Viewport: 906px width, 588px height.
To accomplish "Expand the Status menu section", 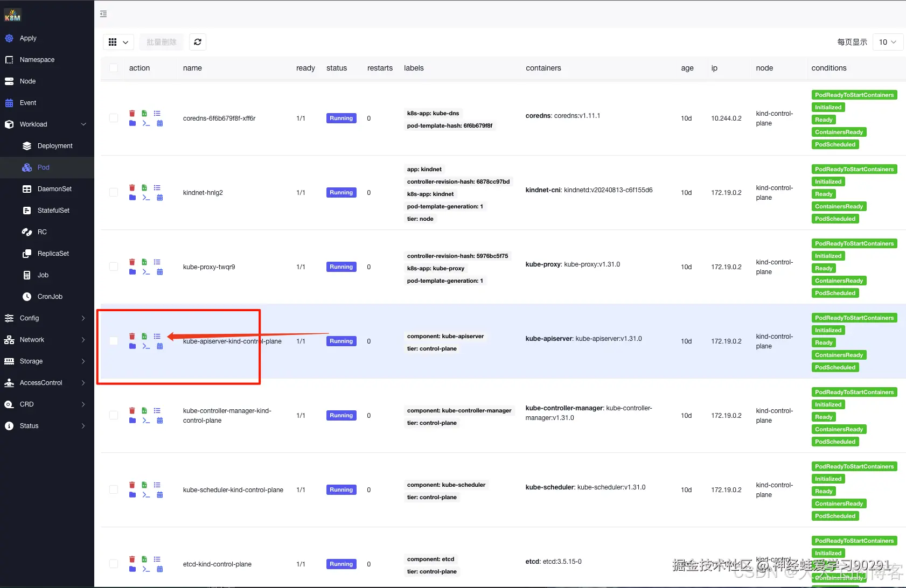I will [47, 426].
